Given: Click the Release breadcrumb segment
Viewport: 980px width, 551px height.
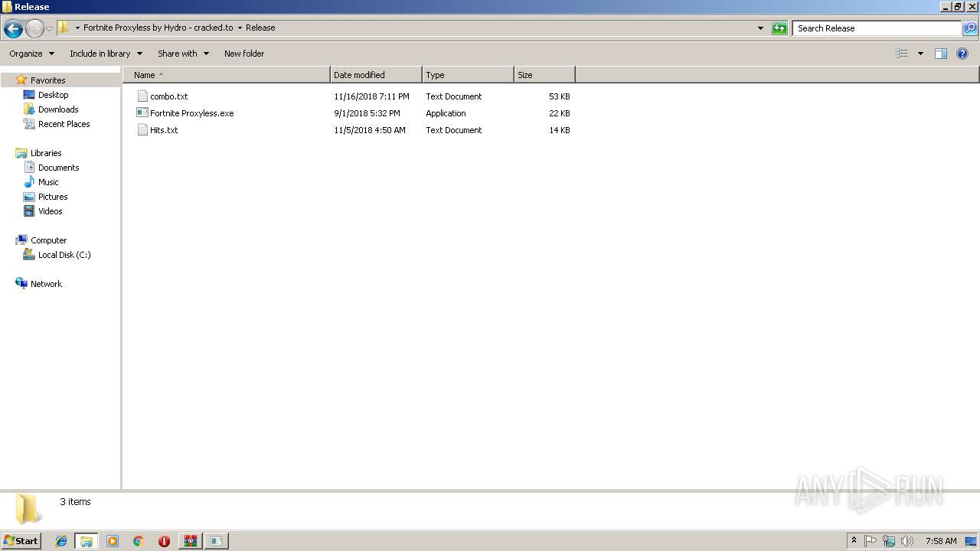Looking at the screenshot, I should coord(260,28).
